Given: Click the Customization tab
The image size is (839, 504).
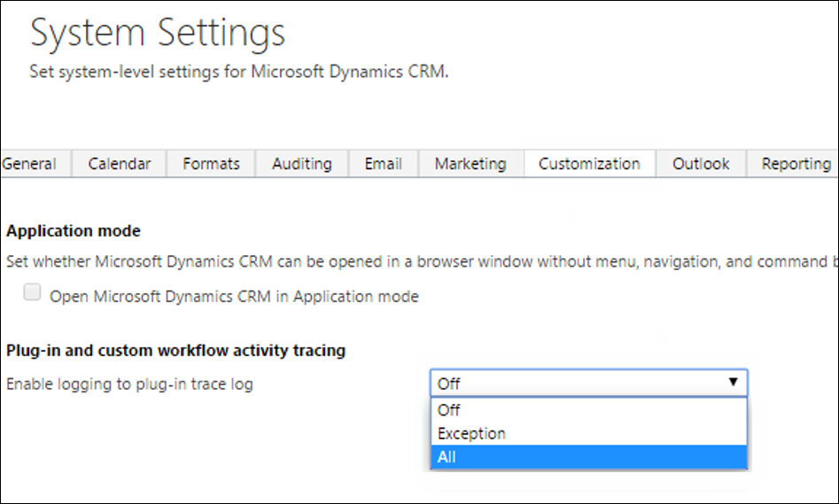Looking at the screenshot, I should click(x=589, y=164).
